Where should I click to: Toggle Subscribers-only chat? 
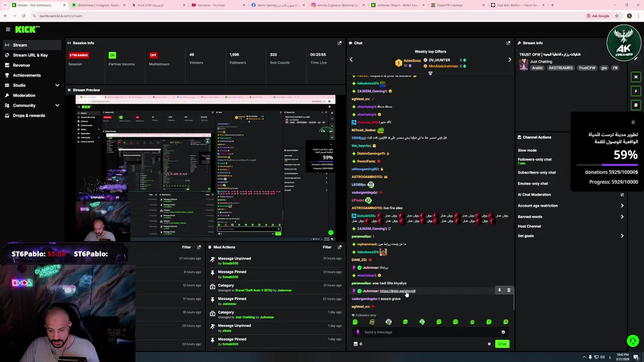coord(537,172)
